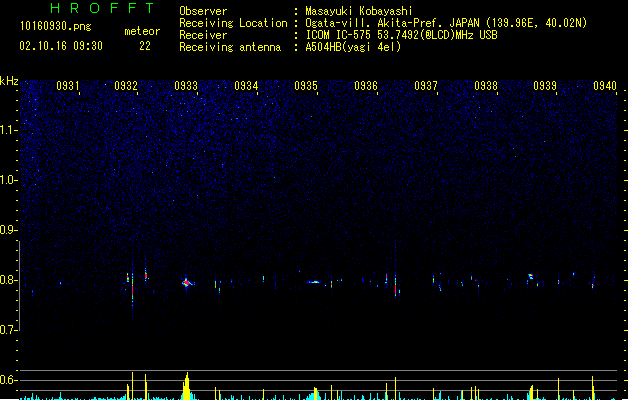629x400 pixels.
Task: Click the 0933 time marker
Action: pos(186,86)
